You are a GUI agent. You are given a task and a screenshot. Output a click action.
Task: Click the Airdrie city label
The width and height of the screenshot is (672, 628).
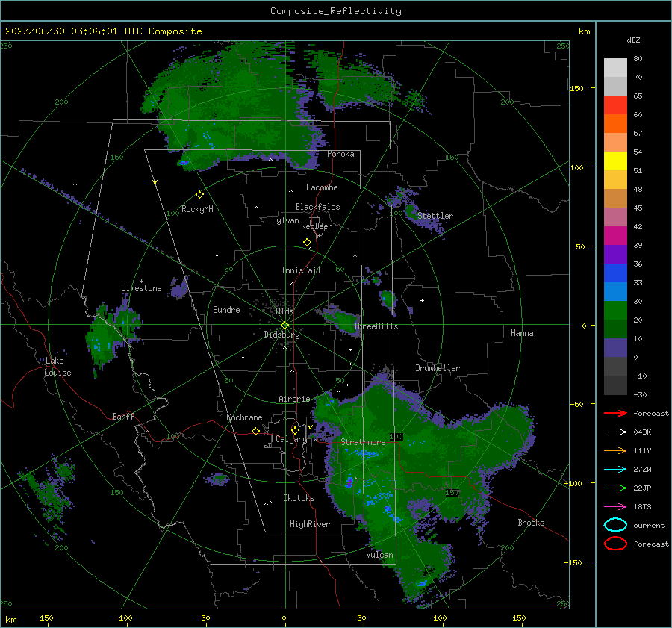coord(294,399)
